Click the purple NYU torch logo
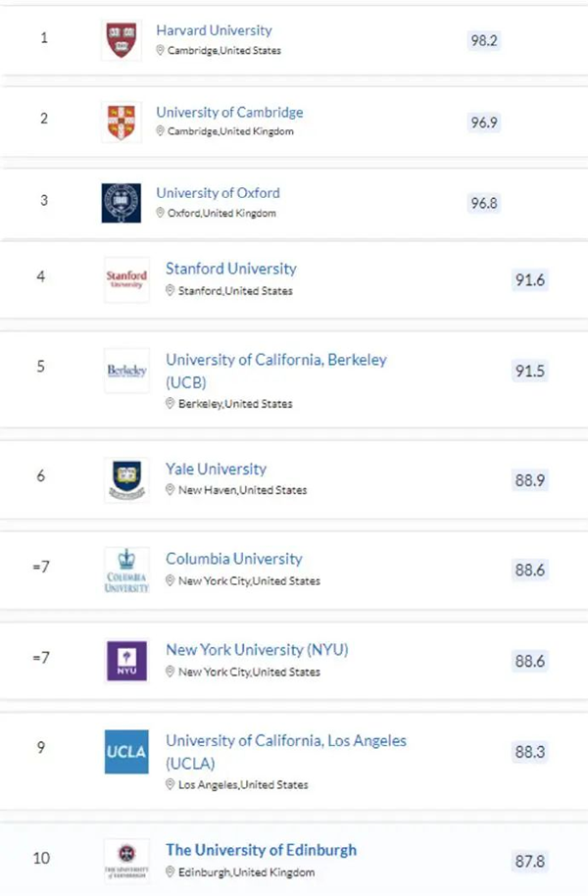Image resolution: width=588 pixels, height=896 pixels. click(126, 661)
